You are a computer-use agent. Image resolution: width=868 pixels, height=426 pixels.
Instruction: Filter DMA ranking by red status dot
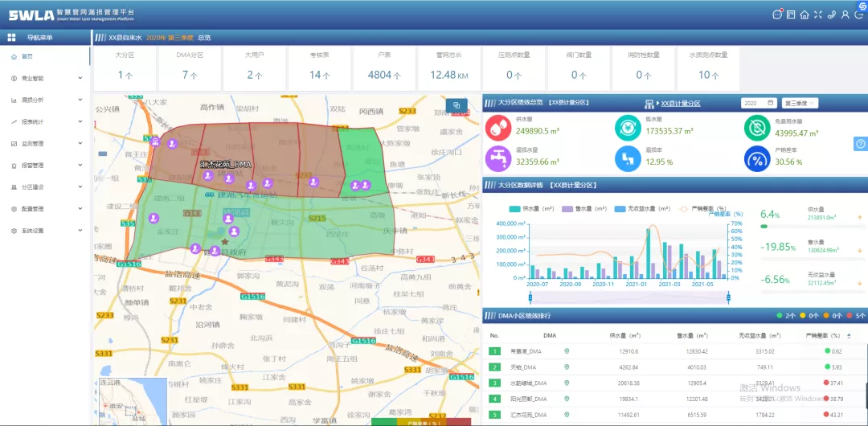850,316
